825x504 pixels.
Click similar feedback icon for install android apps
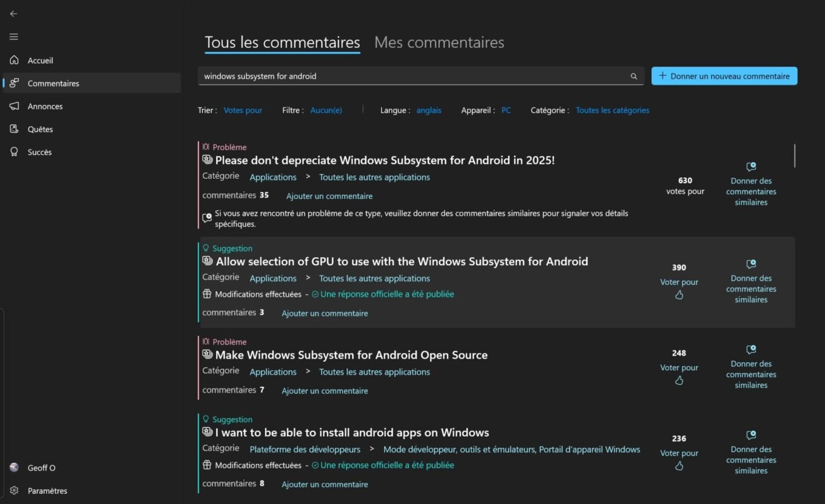point(751,435)
